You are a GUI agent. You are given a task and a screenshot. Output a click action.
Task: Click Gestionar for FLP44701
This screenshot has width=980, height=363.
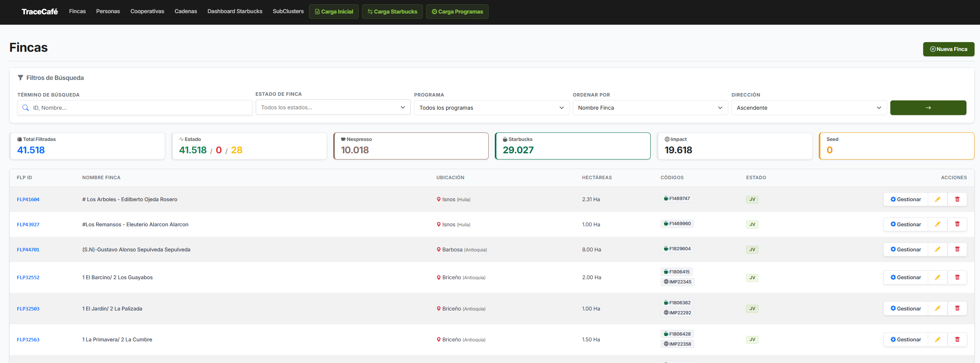point(905,249)
